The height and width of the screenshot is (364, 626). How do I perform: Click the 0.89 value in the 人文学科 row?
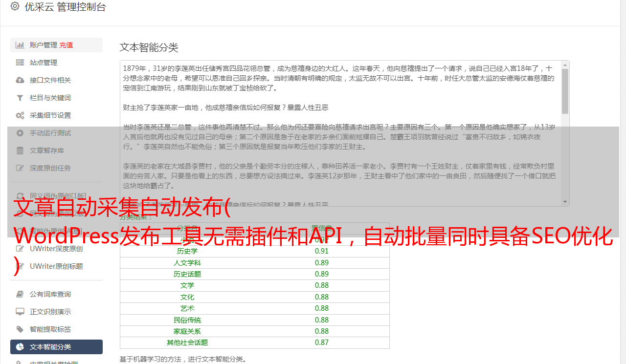[x=322, y=263]
